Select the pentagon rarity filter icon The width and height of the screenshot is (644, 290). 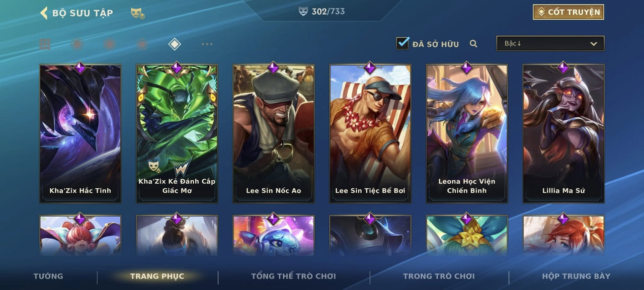tap(142, 44)
